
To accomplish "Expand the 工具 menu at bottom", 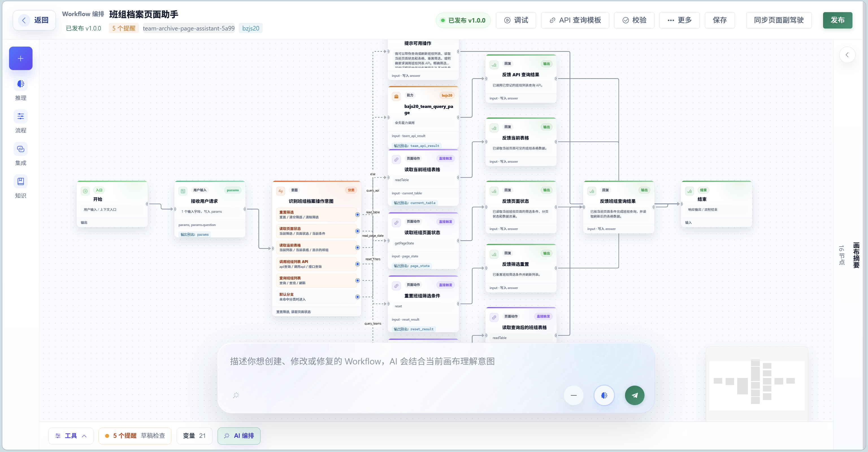I will click(71, 436).
